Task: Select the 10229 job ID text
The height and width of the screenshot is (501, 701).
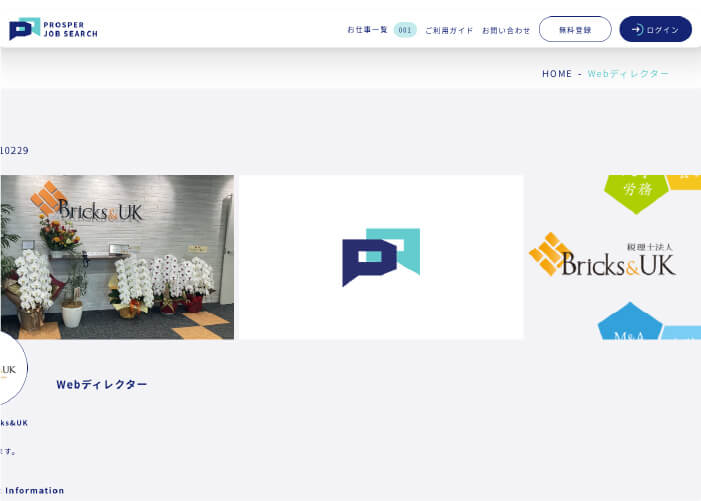Action: (x=14, y=150)
